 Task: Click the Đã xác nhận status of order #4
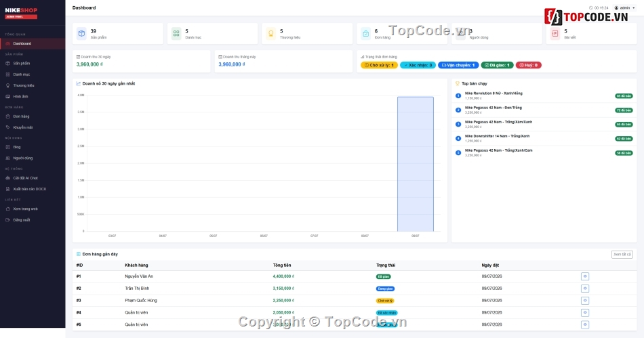(387, 313)
